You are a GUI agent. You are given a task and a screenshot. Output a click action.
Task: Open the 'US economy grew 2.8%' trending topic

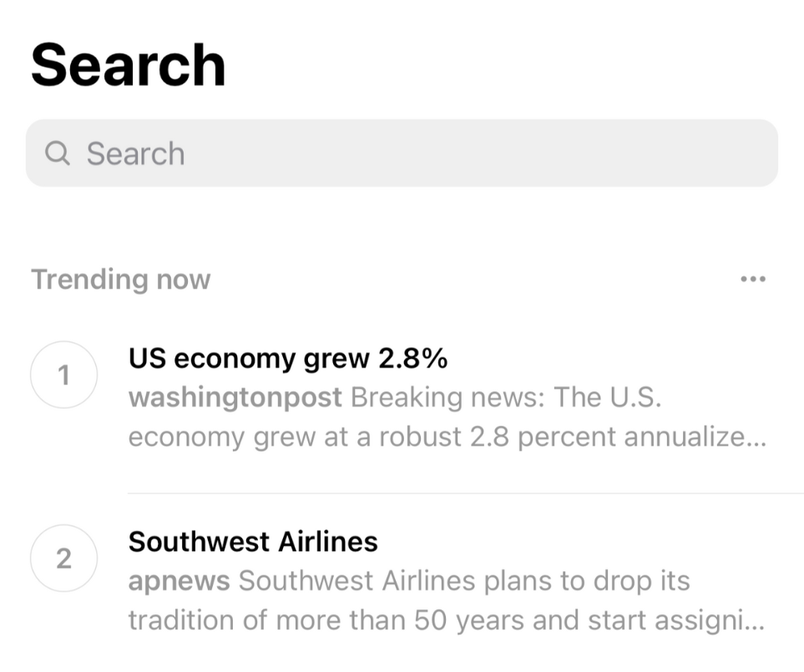287,358
